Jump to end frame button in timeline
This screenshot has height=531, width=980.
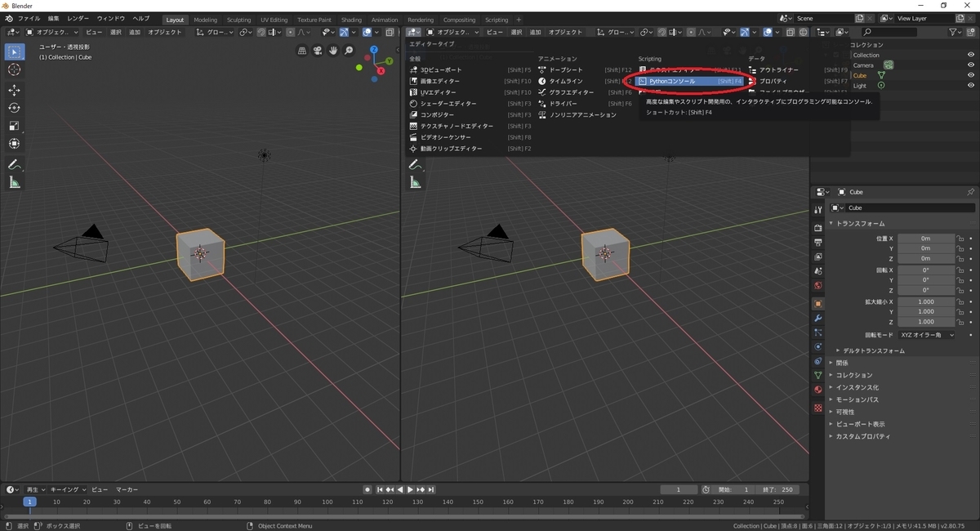[432, 489]
